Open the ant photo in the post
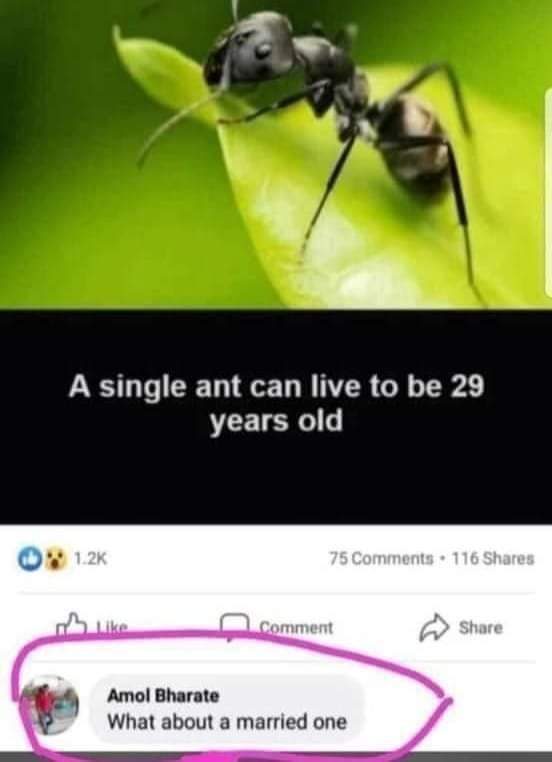Viewport: 552px width, 762px height. click(276, 154)
